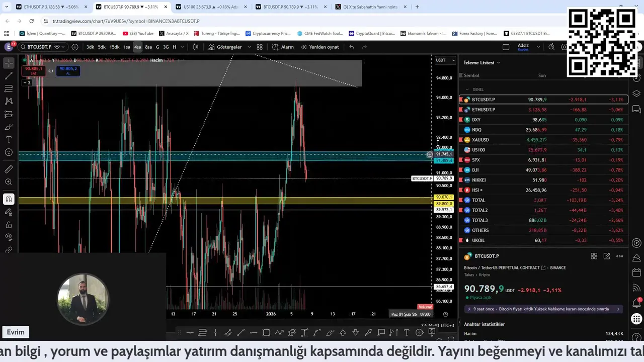Select the 1sa timeframe
Image resolution: width=644 pixels, height=362 pixels.
pos(127,47)
